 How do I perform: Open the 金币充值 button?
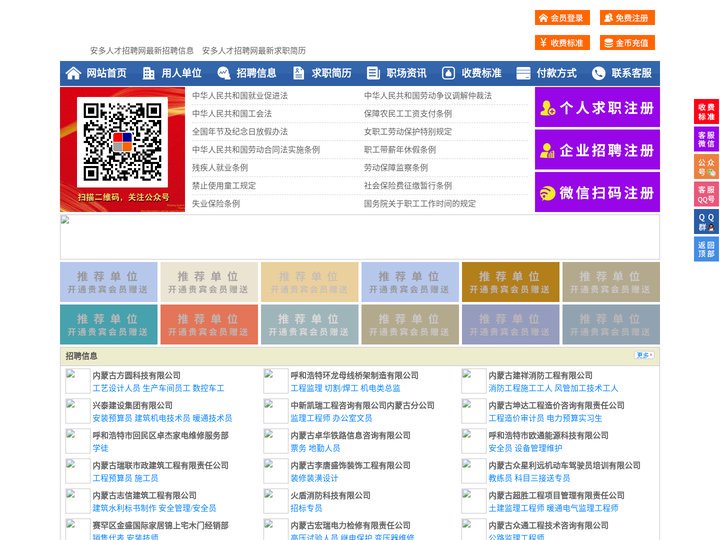(627, 43)
